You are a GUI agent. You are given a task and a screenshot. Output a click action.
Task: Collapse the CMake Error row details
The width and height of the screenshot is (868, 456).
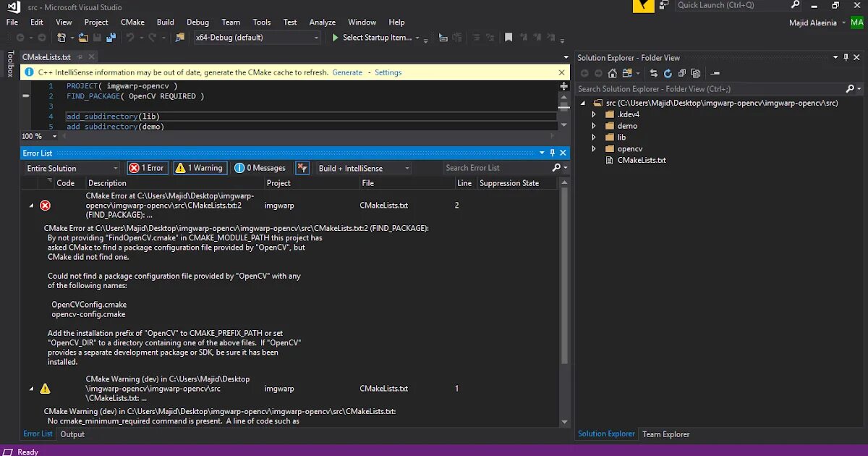coord(31,206)
